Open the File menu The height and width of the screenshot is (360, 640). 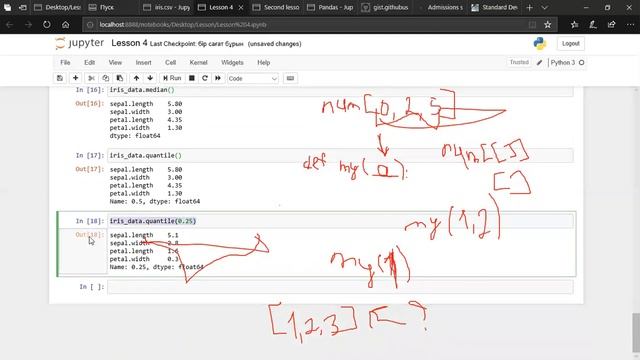65,62
